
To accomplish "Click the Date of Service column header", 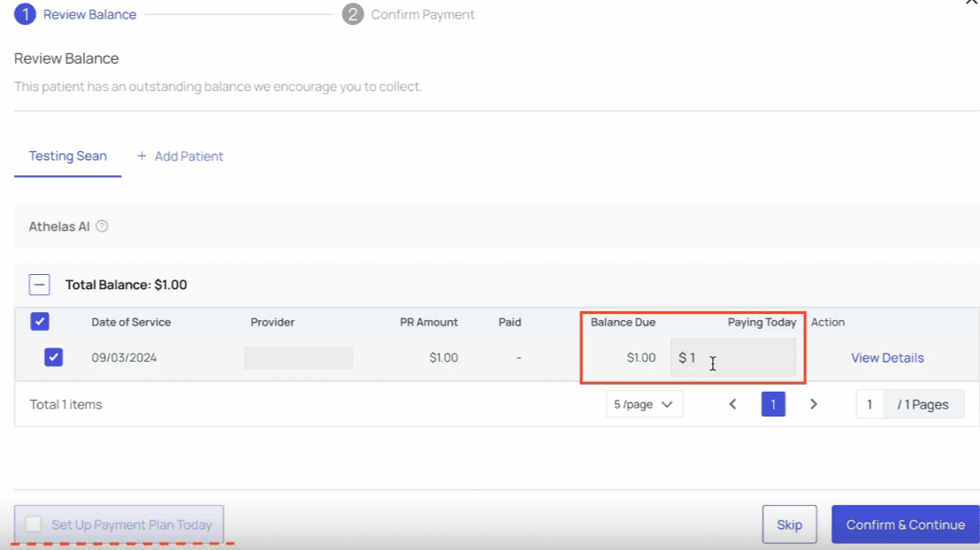I will (131, 322).
